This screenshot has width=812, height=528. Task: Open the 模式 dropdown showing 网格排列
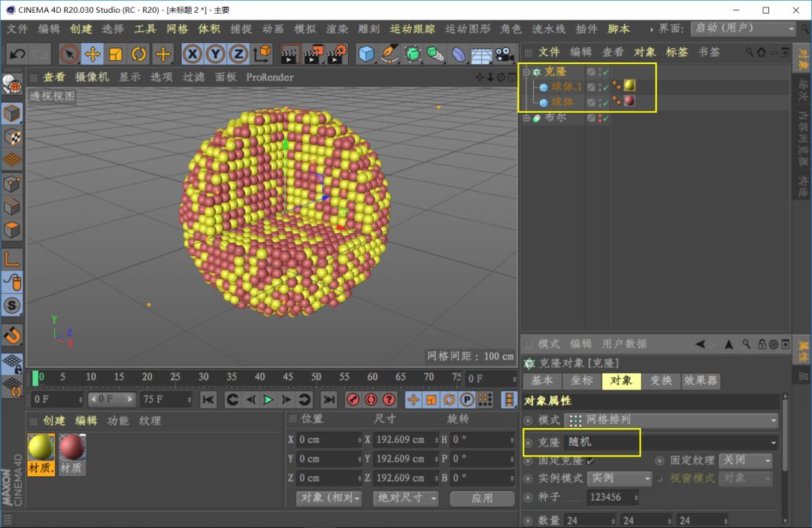click(671, 420)
